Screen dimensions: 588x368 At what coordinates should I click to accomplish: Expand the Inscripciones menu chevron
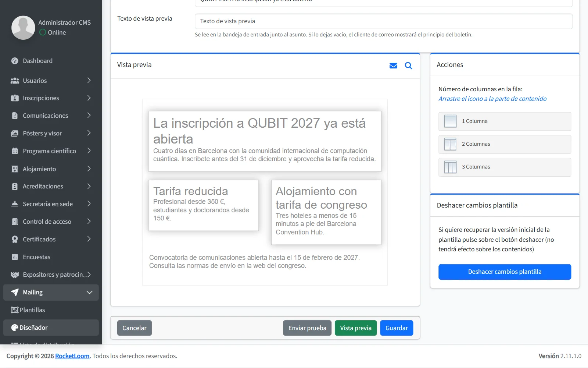pos(89,98)
